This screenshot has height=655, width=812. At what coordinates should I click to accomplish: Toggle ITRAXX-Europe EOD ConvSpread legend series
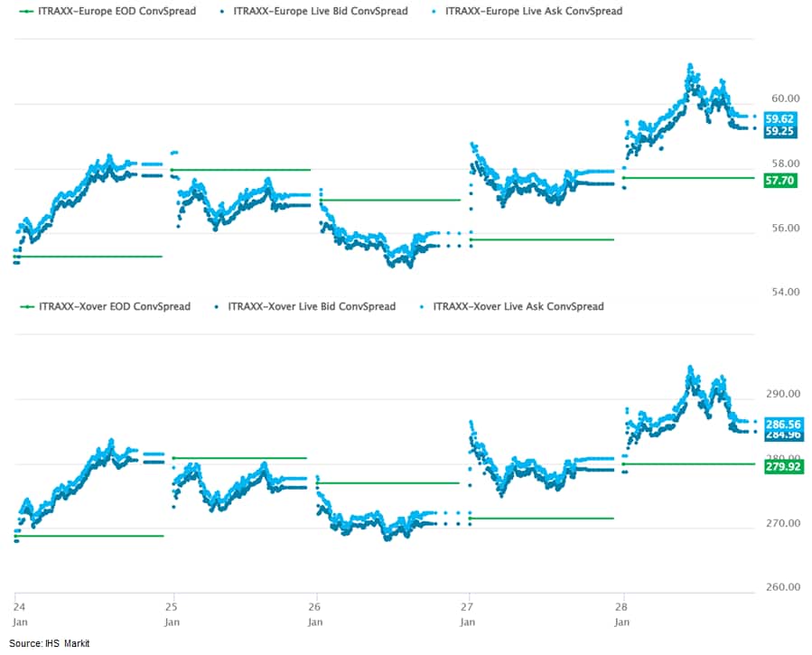[x=110, y=11]
